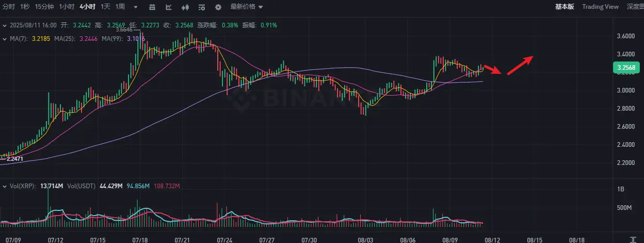Switch to 基本版 chart view
Image resolution: width=644 pixels, height=243 pixels.
(x=564, y=7)
